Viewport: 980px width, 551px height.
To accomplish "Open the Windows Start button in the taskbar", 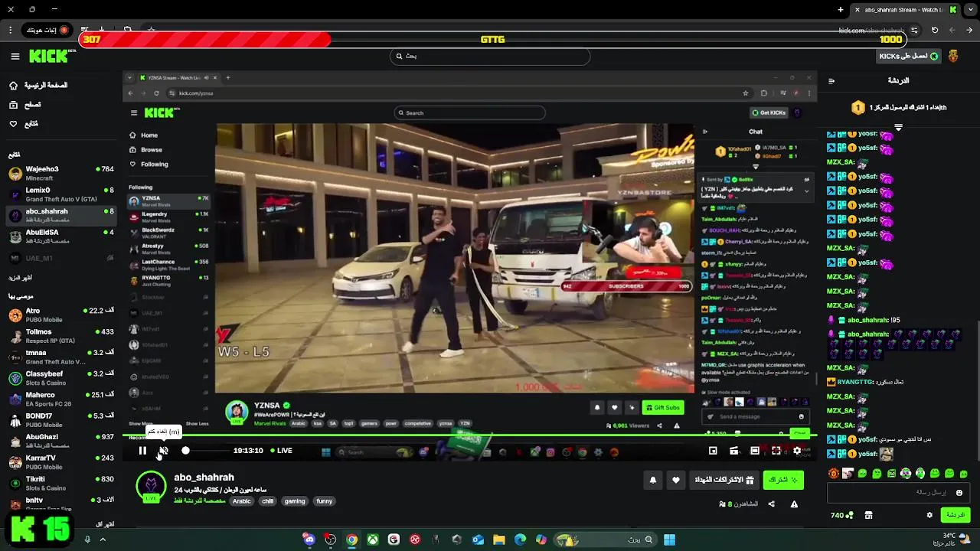I will (x=669, y=540).
